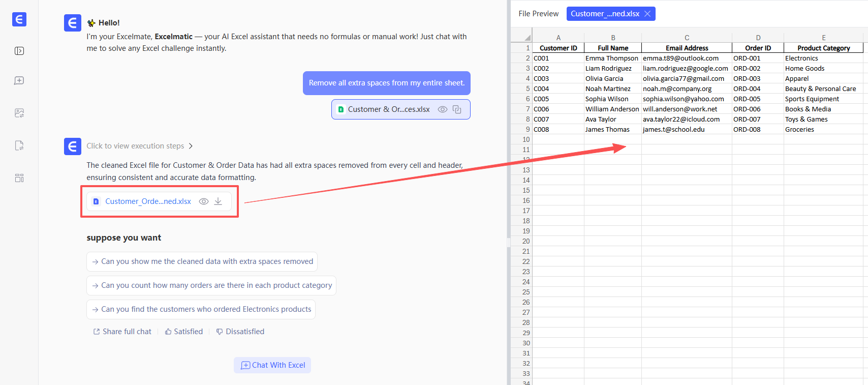The image size is (868, 385).
Task: Open the image conversion tool icon
Action: [19, 113]
